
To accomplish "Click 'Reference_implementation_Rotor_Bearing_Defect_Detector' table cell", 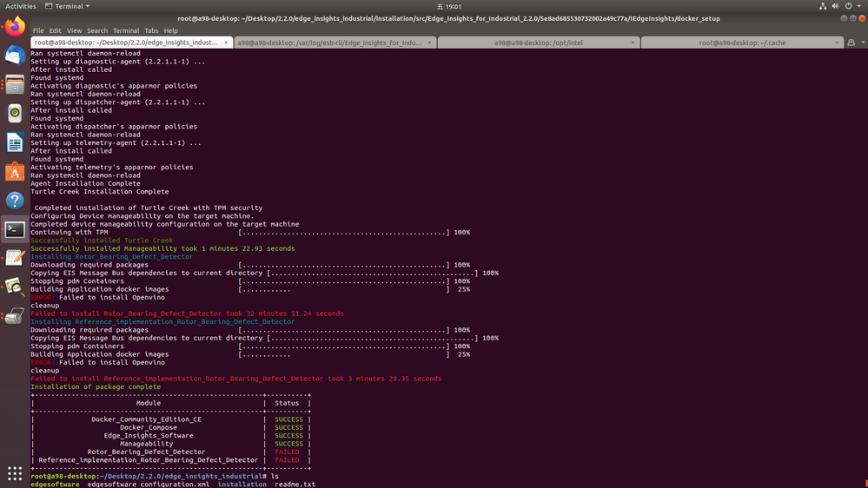I will click(x=149, y=460).
